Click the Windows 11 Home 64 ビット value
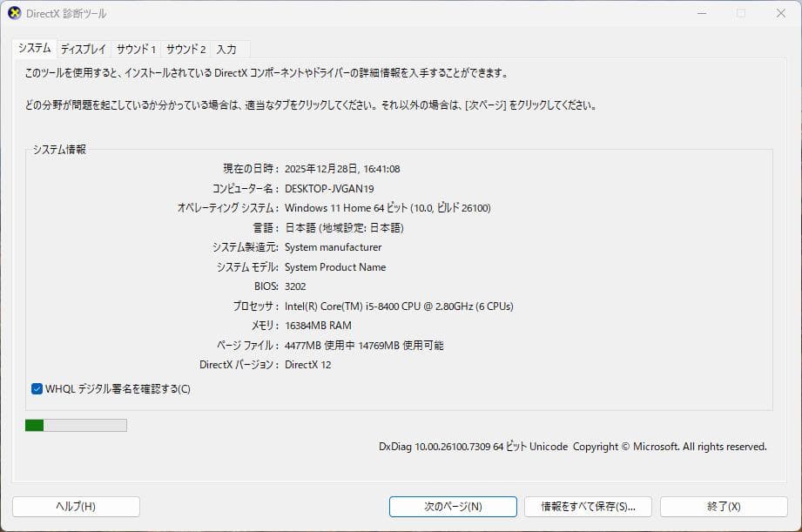Viewport: 802px width, 532px height. 388,208
